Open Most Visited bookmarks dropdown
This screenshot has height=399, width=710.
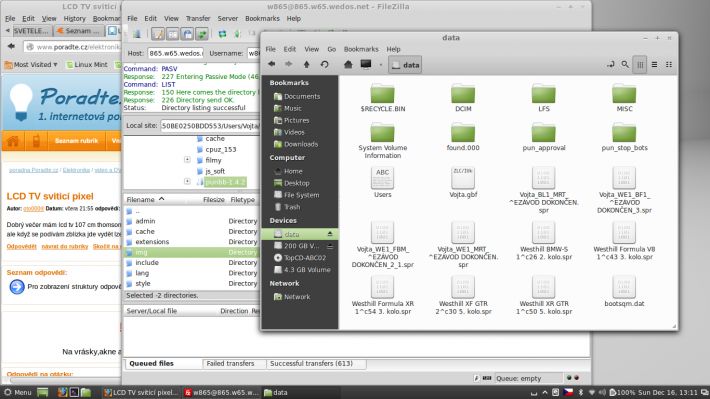pos(31,65)
